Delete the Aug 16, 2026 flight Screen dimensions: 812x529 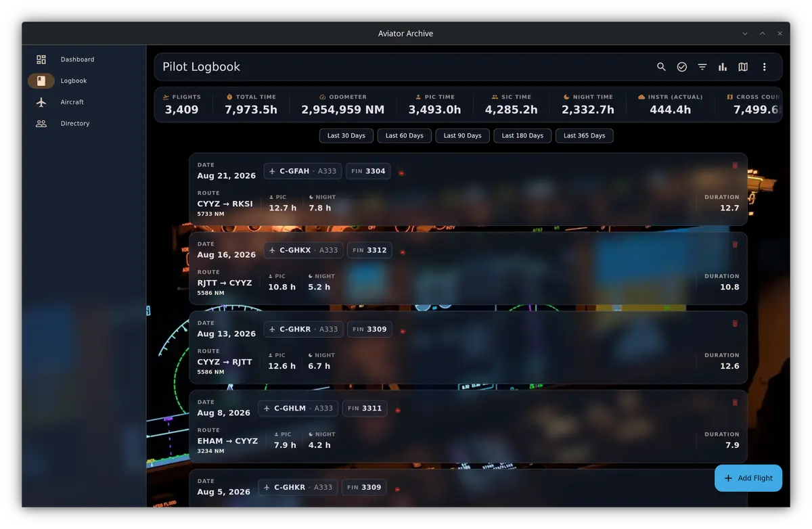pyautogui.click(x=736, y=245)
